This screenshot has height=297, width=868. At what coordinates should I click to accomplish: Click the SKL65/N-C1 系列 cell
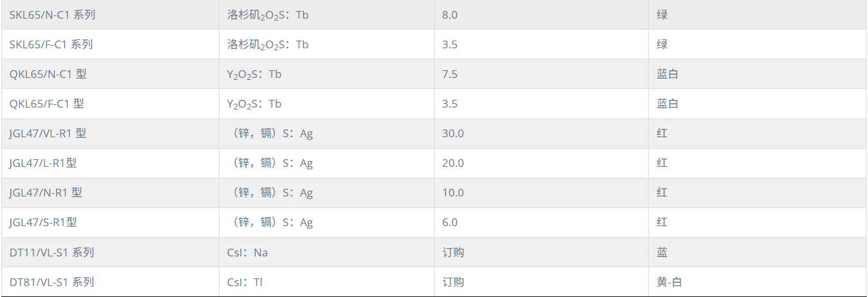point(110,15)
